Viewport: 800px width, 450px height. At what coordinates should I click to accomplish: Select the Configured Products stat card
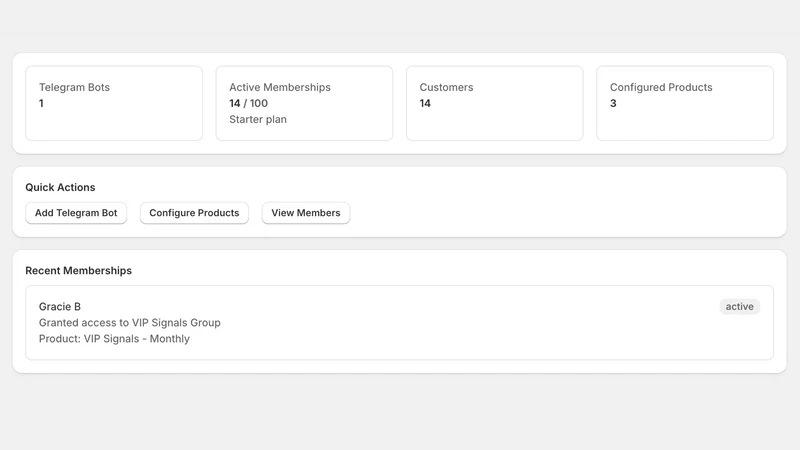685,103
